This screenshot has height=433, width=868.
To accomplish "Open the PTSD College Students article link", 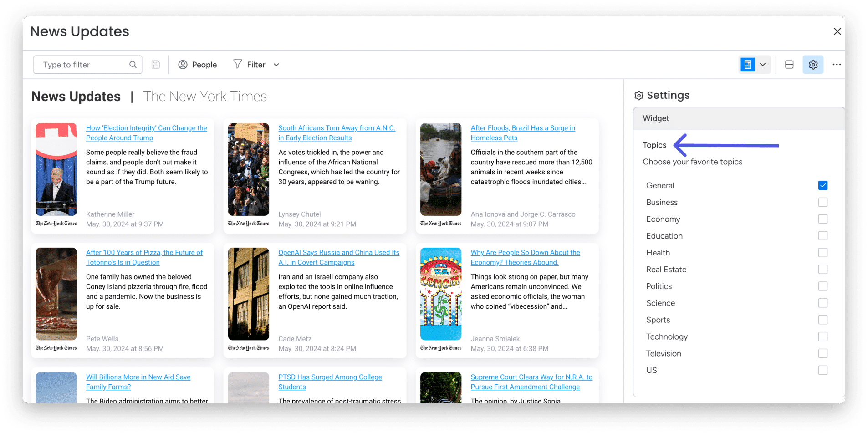I will click(330, 382).
